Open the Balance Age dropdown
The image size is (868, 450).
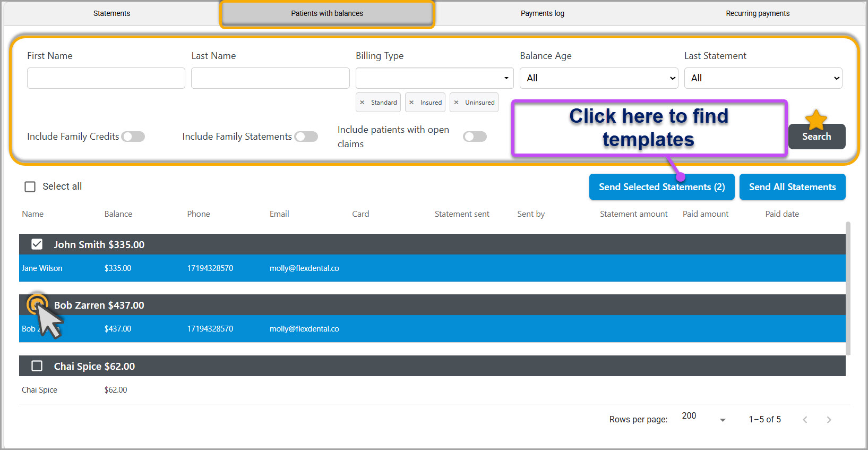[599, 78]
